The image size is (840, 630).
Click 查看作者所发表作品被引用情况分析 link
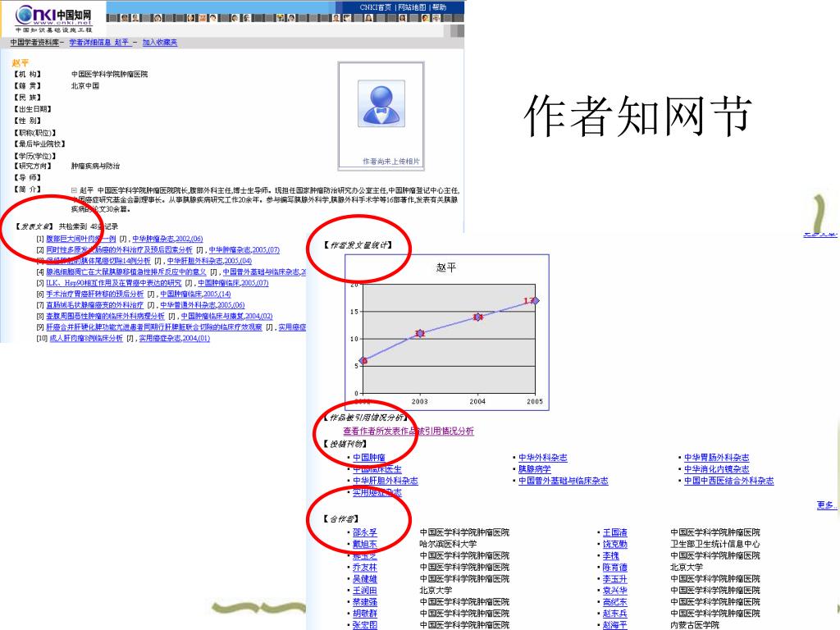409,431
